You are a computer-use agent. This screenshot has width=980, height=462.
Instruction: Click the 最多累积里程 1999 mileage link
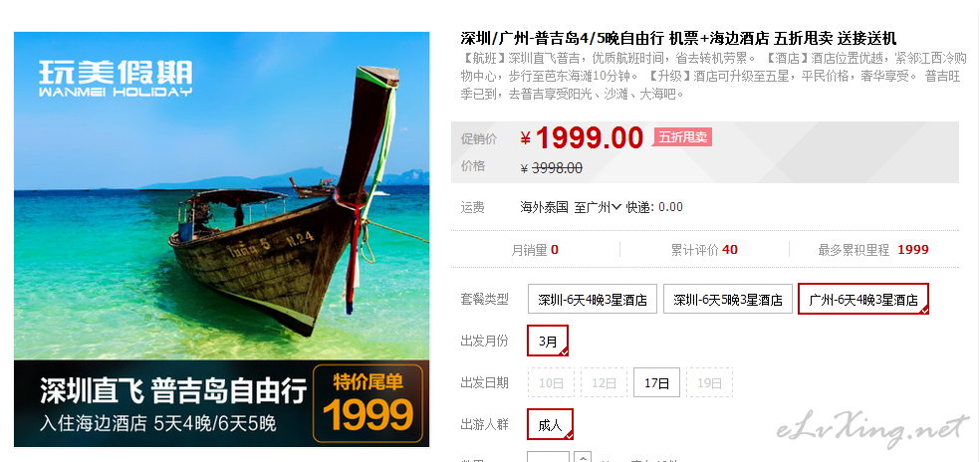[873, 250]
